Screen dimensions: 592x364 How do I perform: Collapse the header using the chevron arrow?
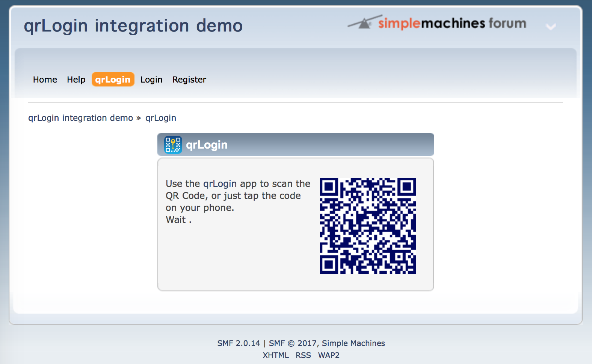(551, 27)
